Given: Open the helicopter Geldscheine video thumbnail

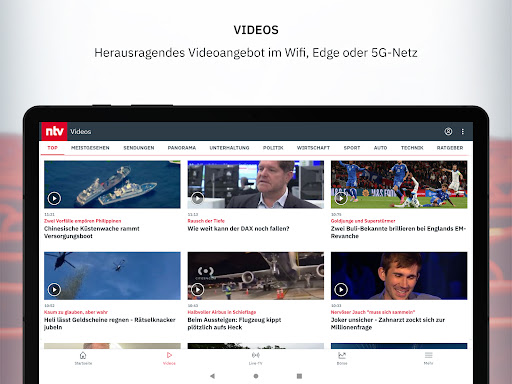Looking at the screenshot, I should pyautogui.click(x=112, y=276).
